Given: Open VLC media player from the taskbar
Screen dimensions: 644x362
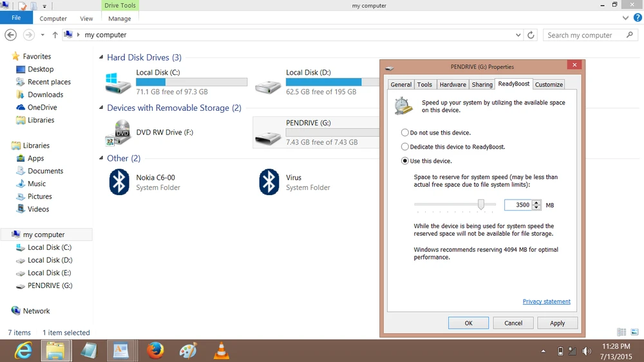Looking at the screenshot, I should 222,350.
